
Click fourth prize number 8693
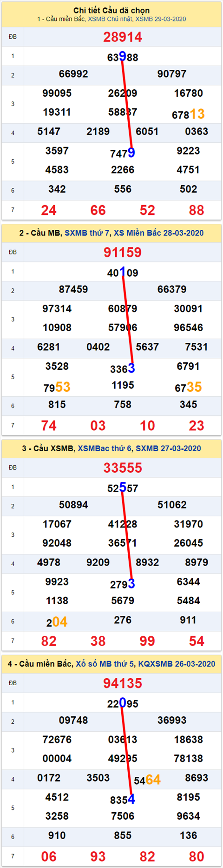[197, 778]
